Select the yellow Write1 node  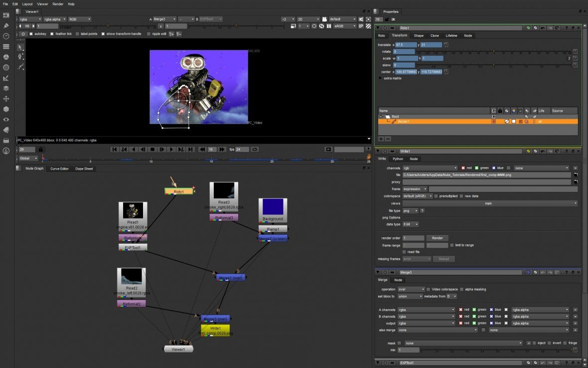[x=215, y=331]
